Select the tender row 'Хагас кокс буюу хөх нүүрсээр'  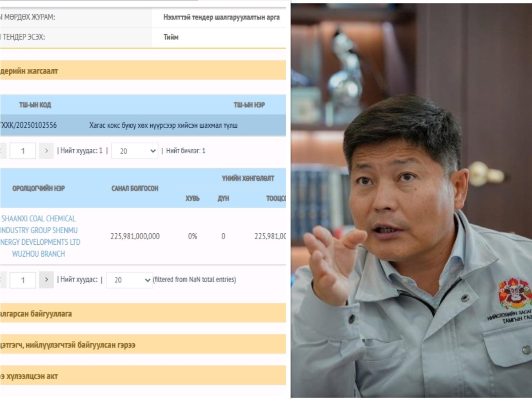coord(143,125)
